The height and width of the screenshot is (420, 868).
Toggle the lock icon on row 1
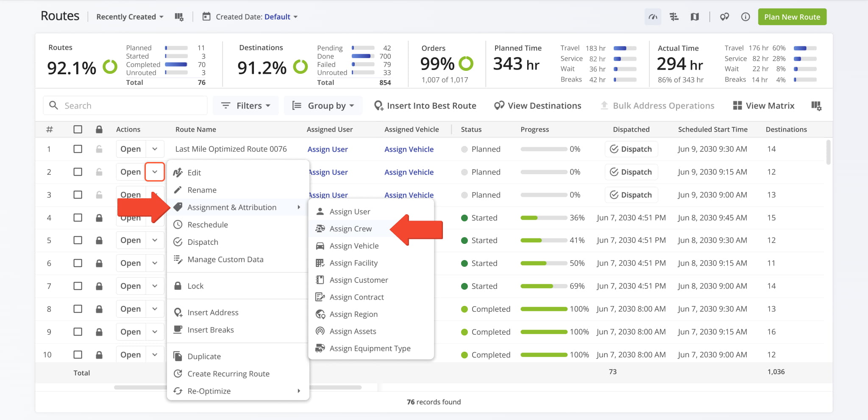99,149
